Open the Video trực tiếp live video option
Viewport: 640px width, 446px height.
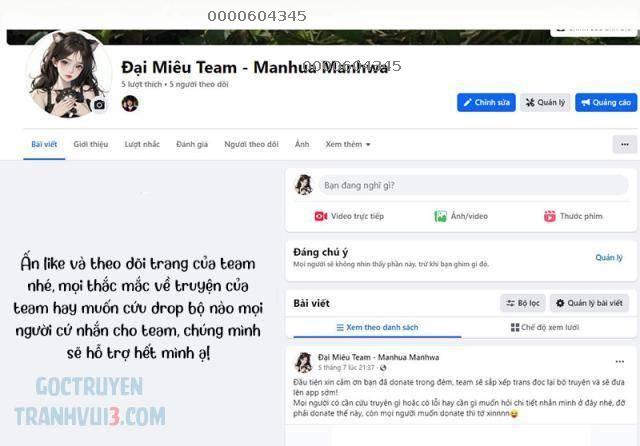(349, 216)
